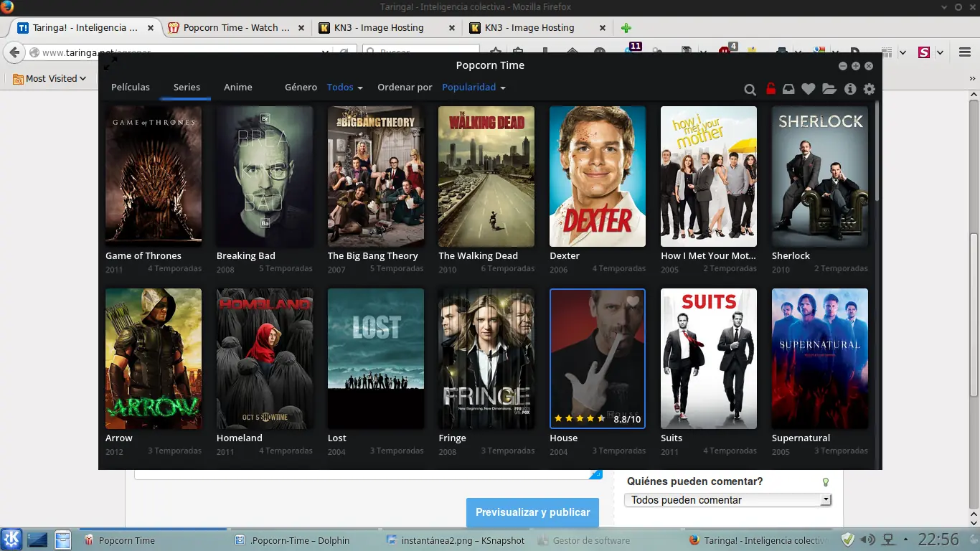Click the volume icon in system tray
The width and height of the screenshot is (980, 551).
tap(867, 540)
